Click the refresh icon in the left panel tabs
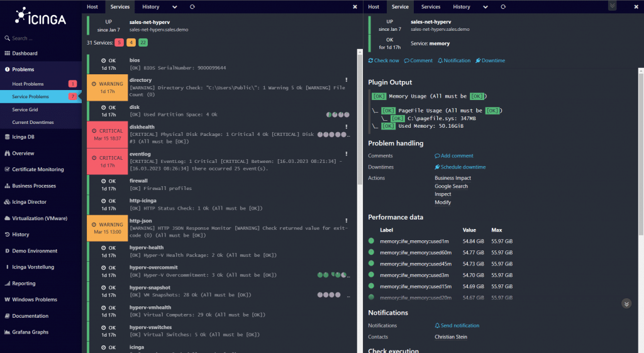The width and height of the screenshot is (644, 353). tap(192, 7)
